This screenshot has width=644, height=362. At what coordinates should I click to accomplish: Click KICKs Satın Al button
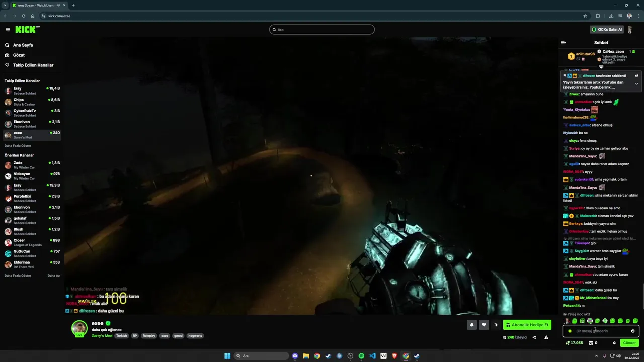pos(607,30)
